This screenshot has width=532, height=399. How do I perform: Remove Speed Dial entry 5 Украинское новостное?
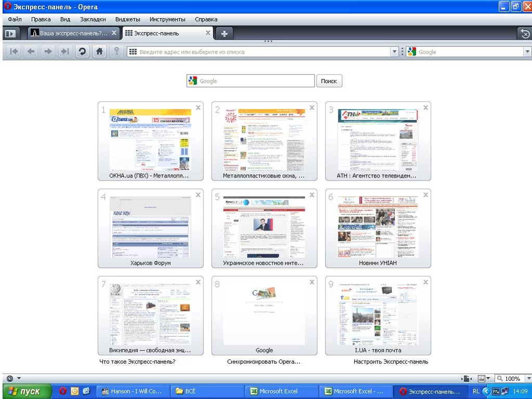click(312, 195)
